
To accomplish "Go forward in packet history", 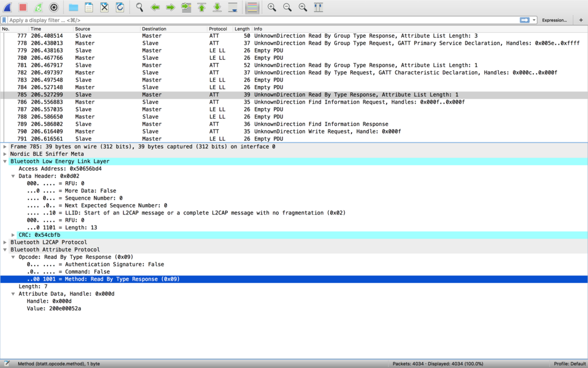I will [x=171, y=7].
